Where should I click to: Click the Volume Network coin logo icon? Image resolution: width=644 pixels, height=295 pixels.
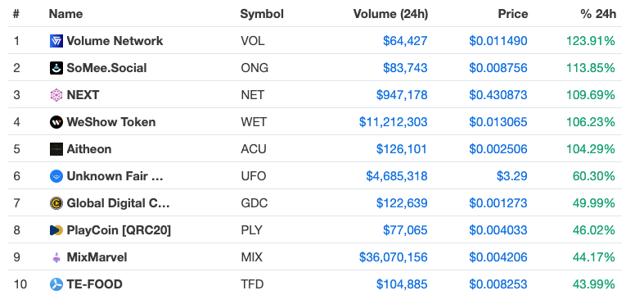(x=56, y=41)
